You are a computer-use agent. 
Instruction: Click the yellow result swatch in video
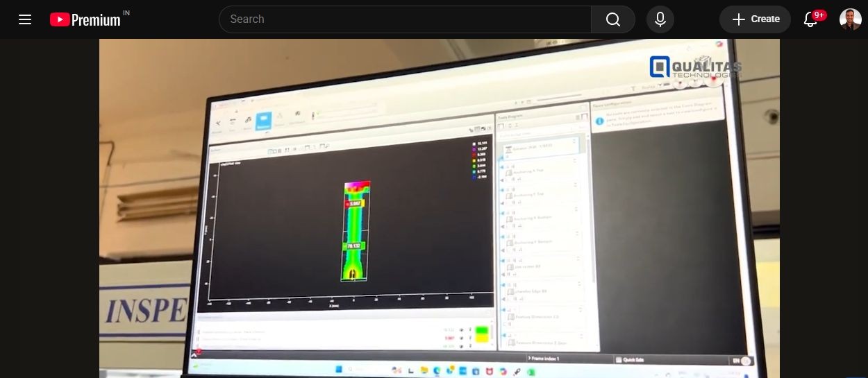point(482,339)
